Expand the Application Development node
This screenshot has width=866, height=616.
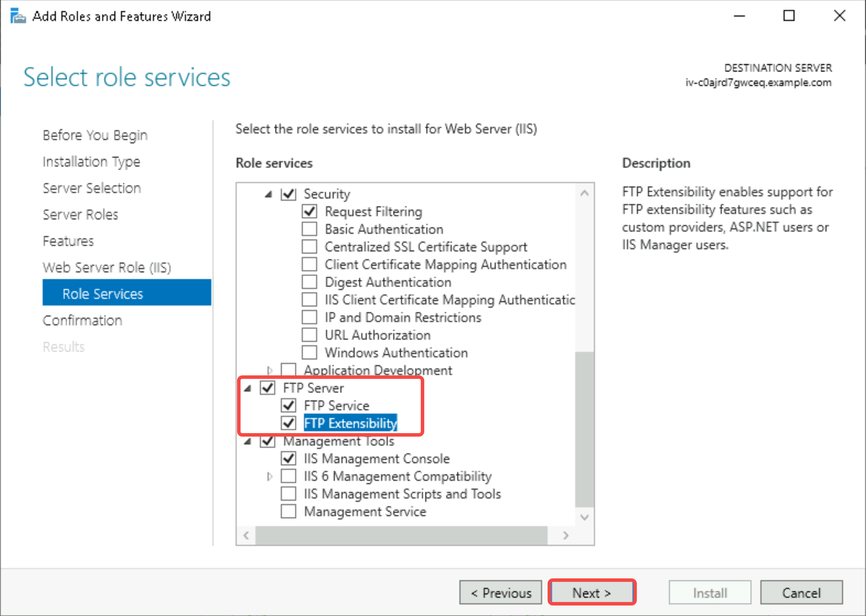[x=270, y=371]
